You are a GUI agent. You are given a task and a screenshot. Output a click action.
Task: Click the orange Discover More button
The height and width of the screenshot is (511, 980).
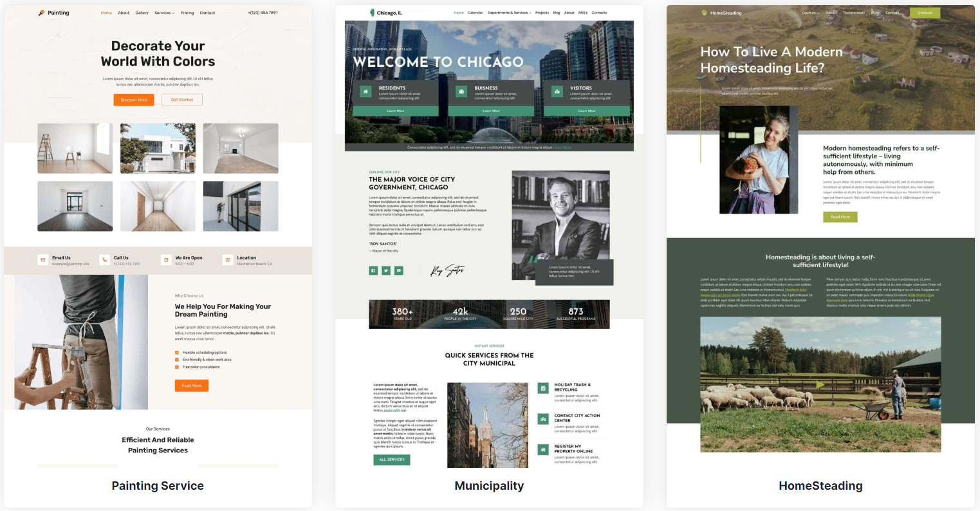(134, 100)
